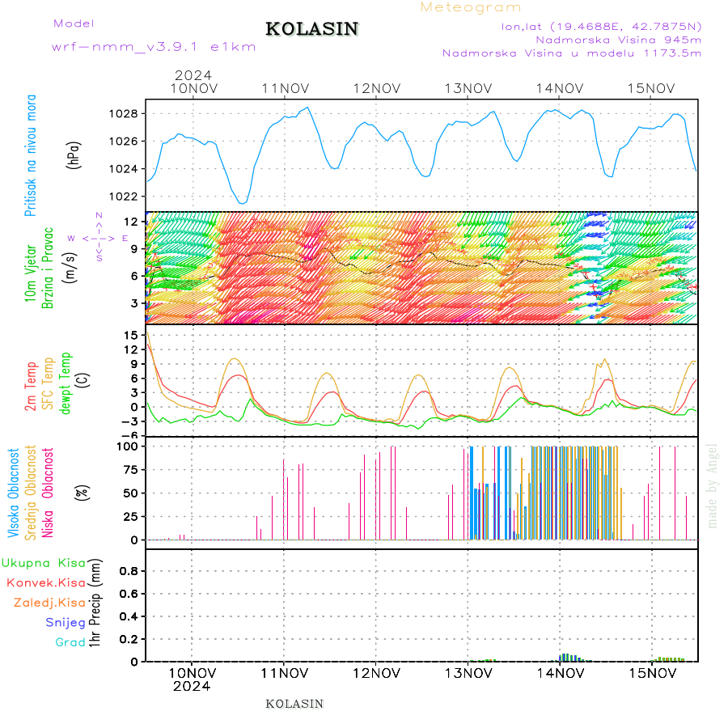728x728 pixels.
Task: Click the top axis 12NOV date label
Action: 376,88
